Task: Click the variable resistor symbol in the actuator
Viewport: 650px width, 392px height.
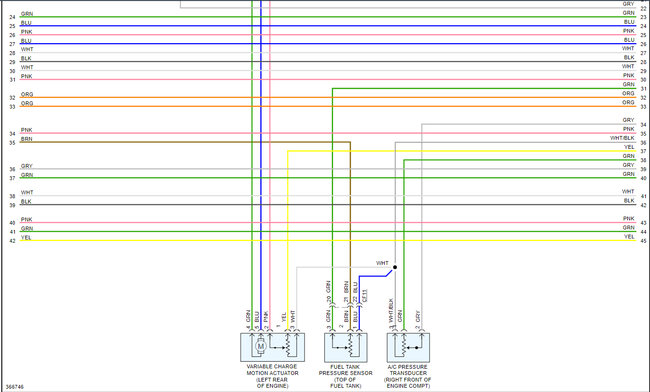Action: coord(289,346)
